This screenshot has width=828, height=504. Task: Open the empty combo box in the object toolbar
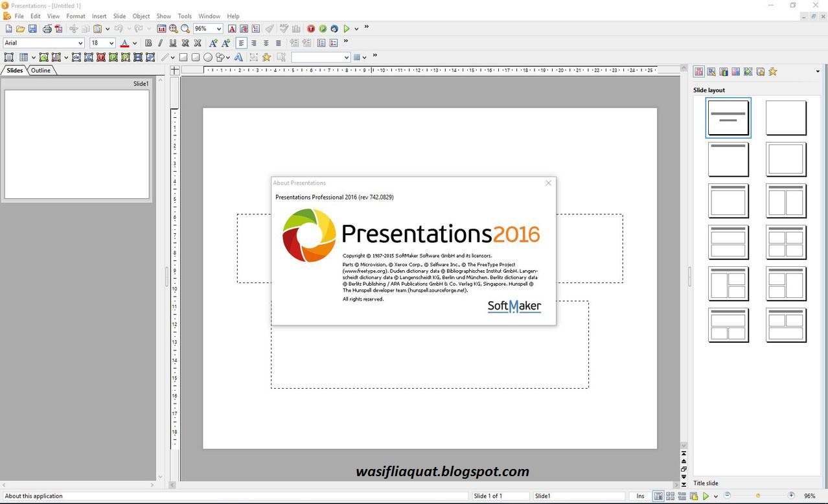click(x=321, y=57)
